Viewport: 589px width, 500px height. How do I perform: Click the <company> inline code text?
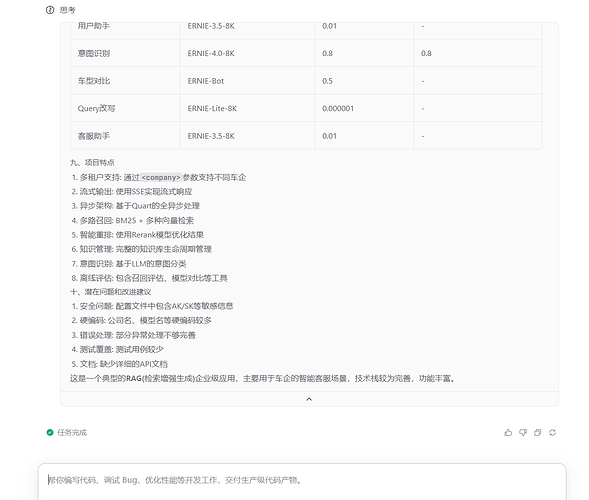pyautogui.click(x=161, y=177)
